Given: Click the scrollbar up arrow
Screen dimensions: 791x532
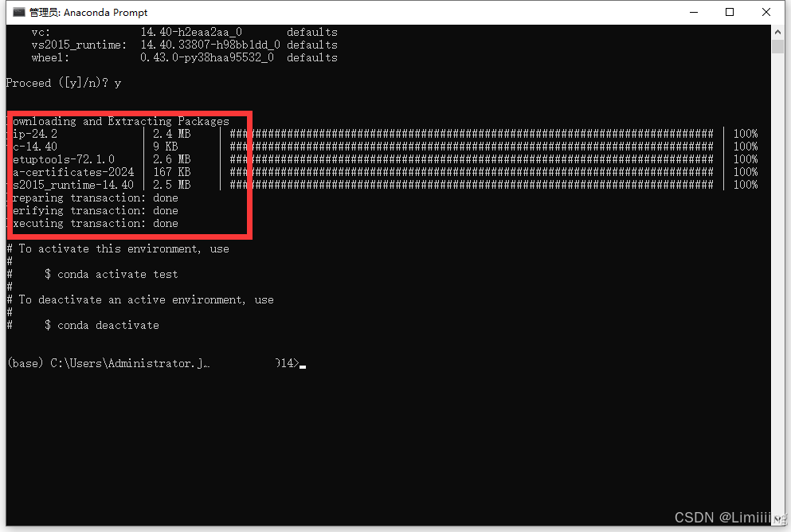Looking at the screenshot, I should [777, 32].
